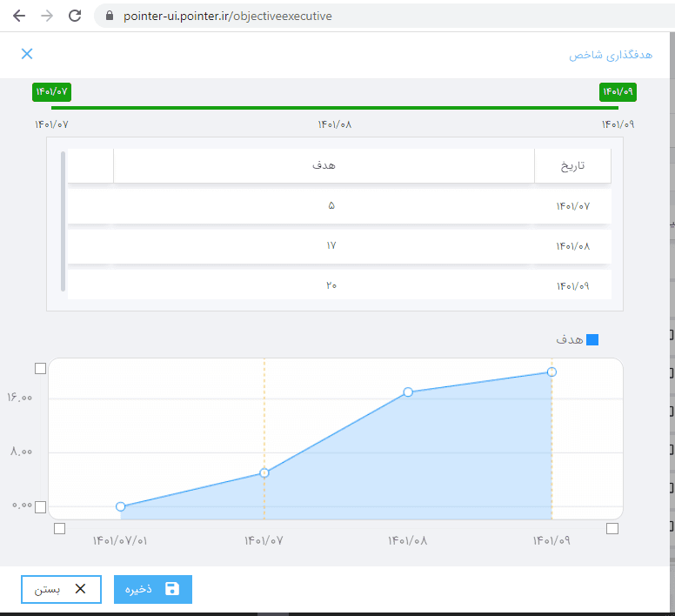Click the هدف column header in table
The image size is (675, 616).
[x=324, y=165]
